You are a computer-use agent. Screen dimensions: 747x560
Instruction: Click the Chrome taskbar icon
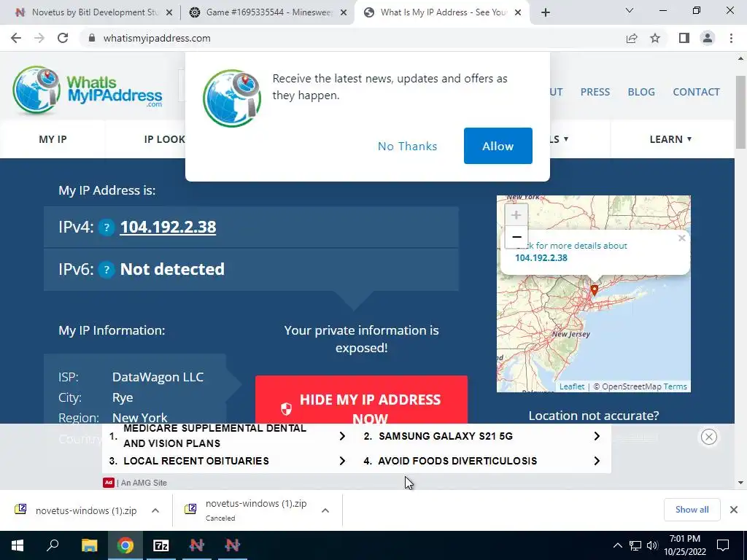[x=125, y=545]
